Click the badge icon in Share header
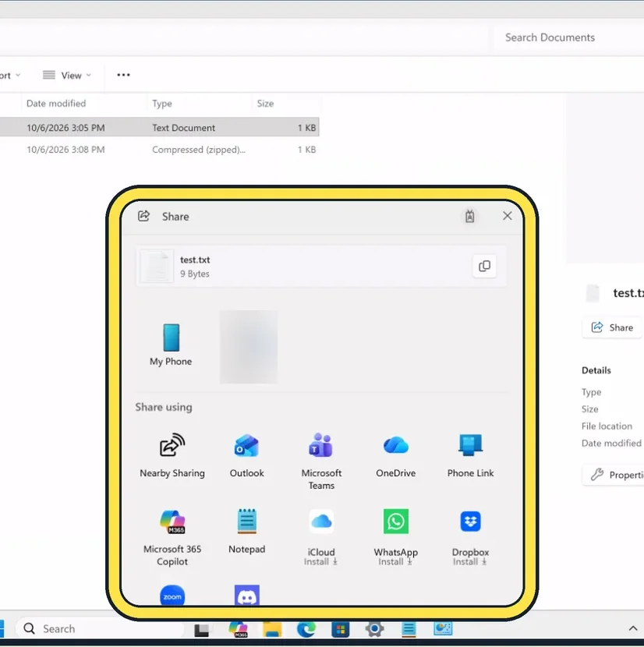 coord(470,216)
